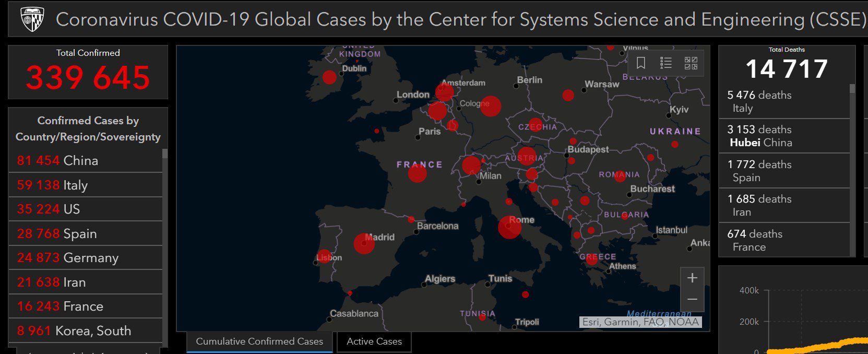Click the red circle over Tunisia
Screen dimensions: 868x354
[x=483, y=316]
